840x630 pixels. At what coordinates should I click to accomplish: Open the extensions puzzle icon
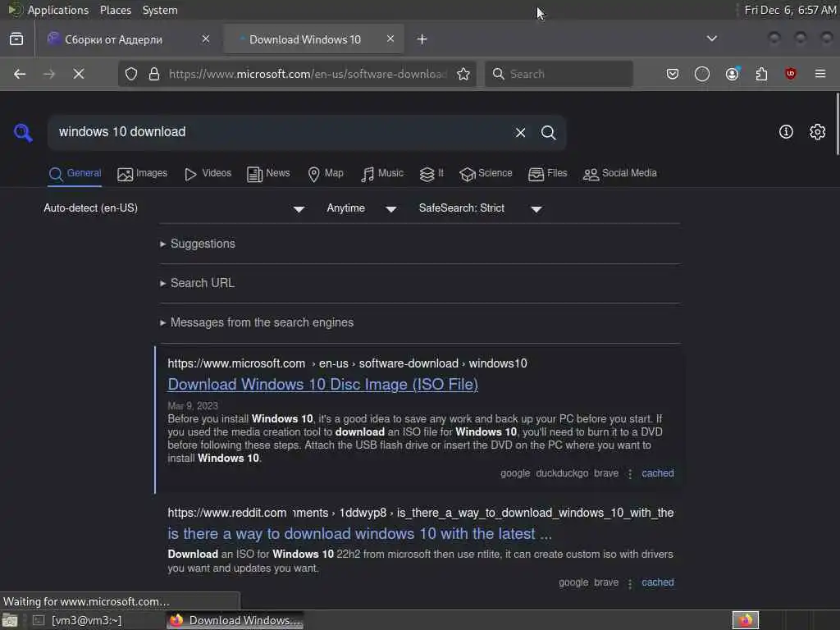(761, 74)
